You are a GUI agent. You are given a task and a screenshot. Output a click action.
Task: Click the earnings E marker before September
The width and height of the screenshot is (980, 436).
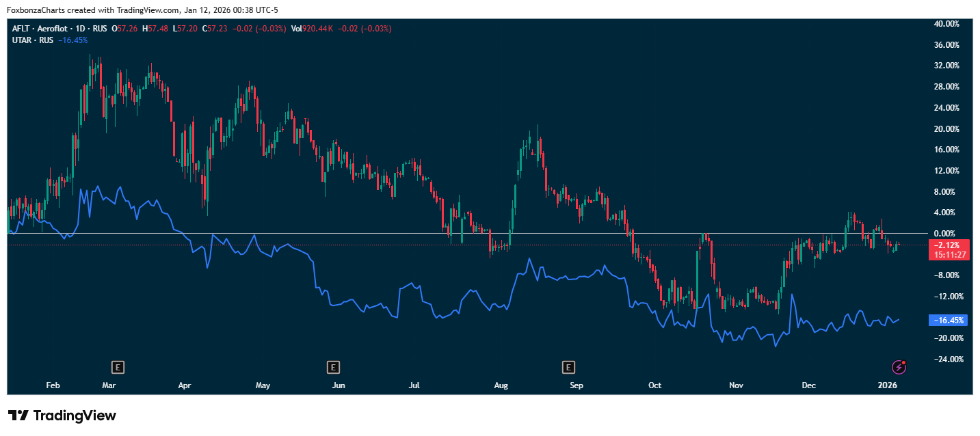568,368
